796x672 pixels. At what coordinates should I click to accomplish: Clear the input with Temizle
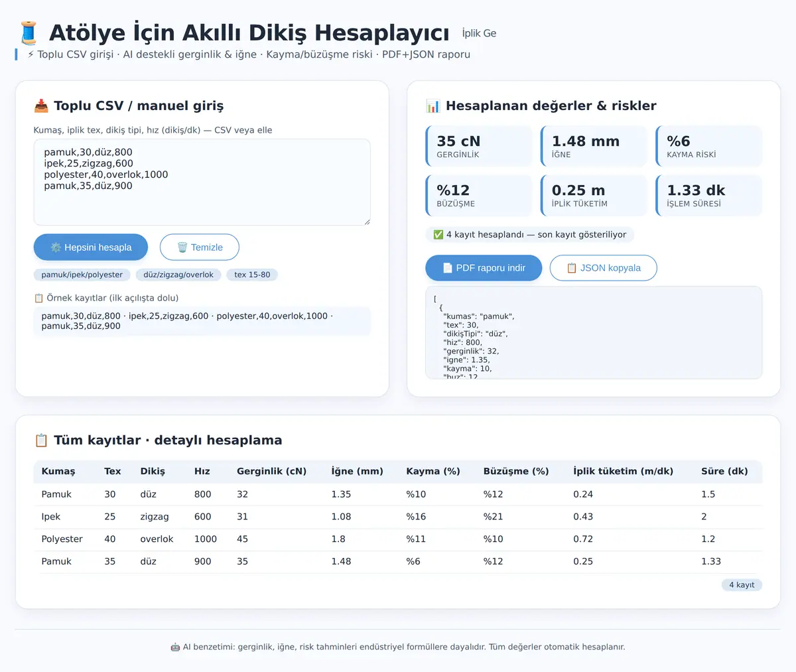point(200,247)
